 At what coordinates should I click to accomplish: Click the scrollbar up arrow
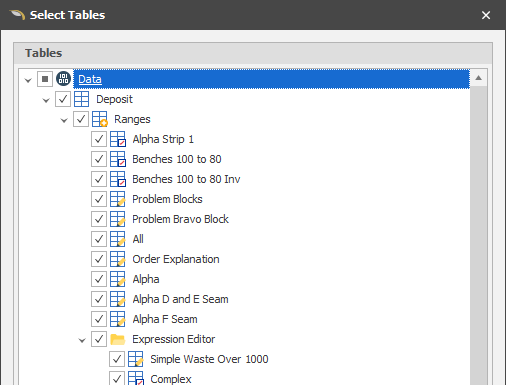[x=479, y=78]
